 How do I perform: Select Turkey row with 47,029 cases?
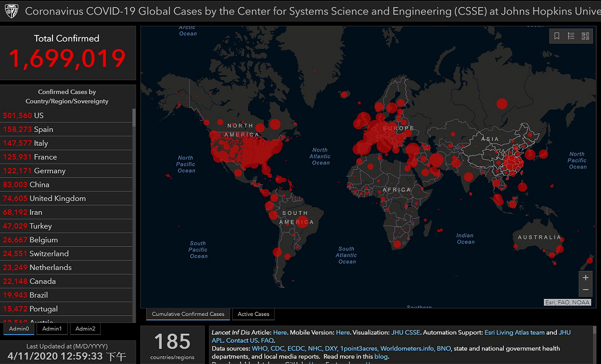click(66, 226)
